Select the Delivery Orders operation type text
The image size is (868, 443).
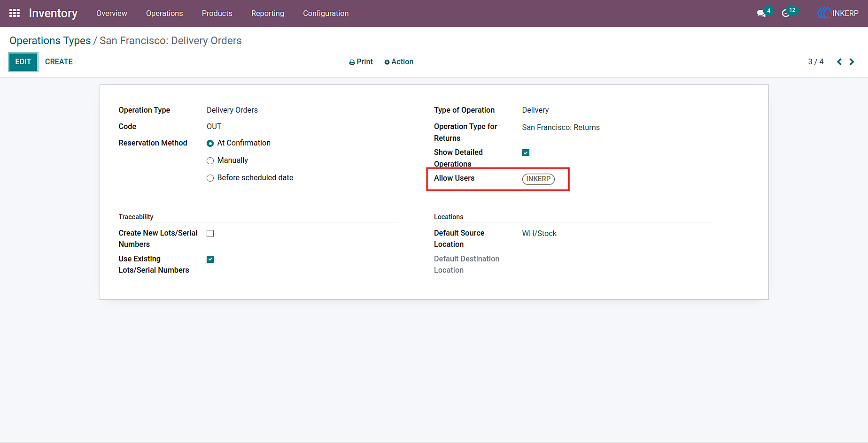232,110
